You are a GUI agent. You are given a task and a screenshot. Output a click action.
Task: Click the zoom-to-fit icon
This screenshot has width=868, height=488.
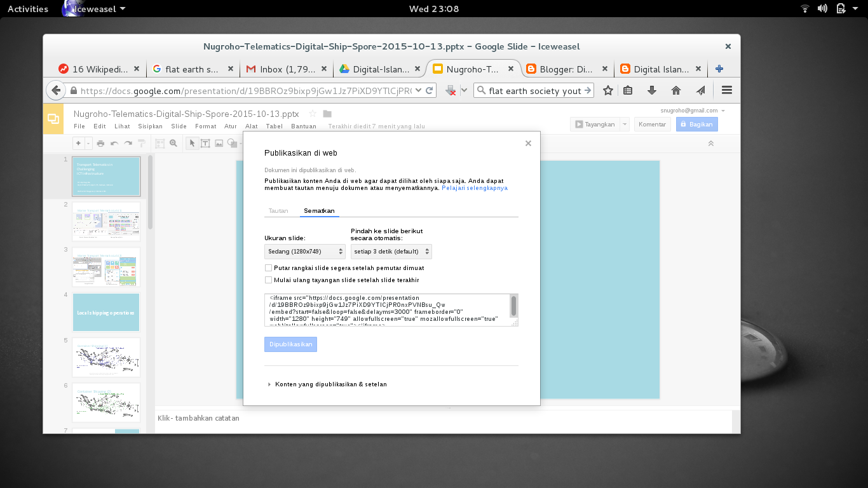click(160, 144)
